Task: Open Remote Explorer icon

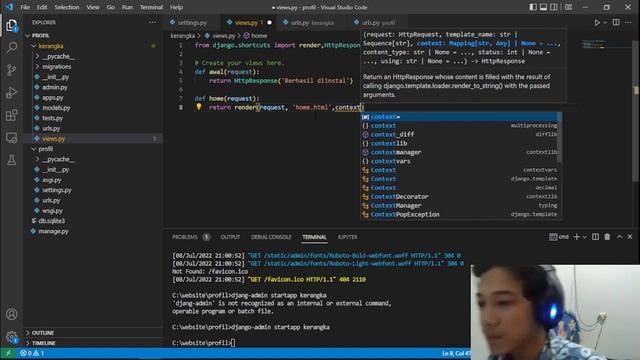Action: pyautogui.click(x=11, y=138)
